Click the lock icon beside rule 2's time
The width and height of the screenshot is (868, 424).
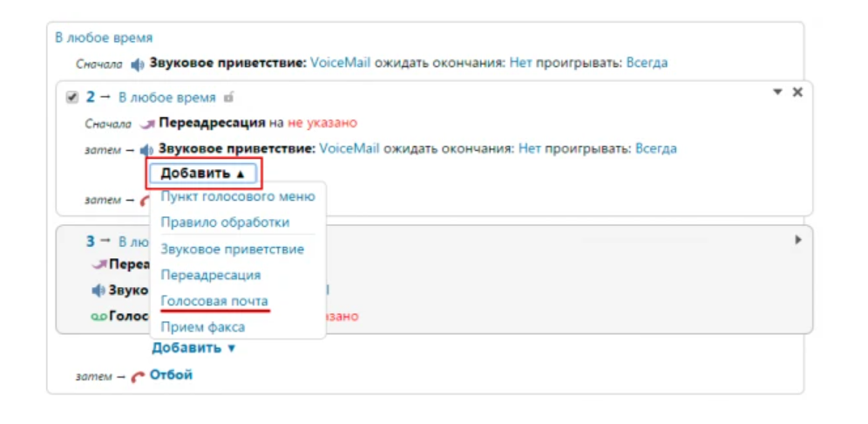229,98
